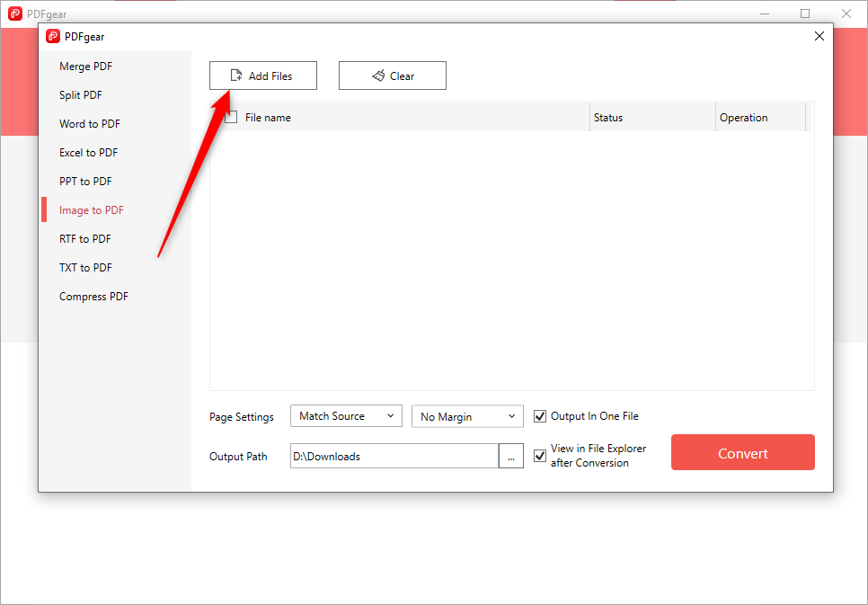Clear the file list with Clear button

pos(393,76)
